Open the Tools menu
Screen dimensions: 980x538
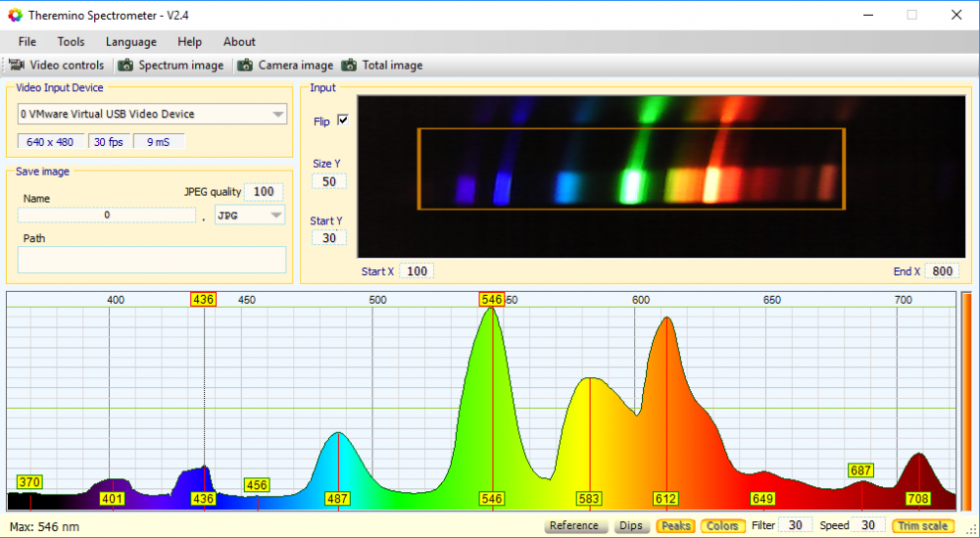point(71,42)
